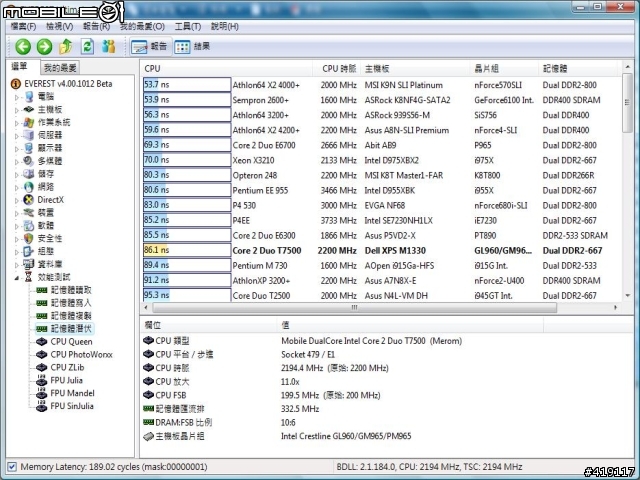Switch to the 我的最愛 favorites tab
The width and height of the screenshot is (640, 480).
(60, 68)
